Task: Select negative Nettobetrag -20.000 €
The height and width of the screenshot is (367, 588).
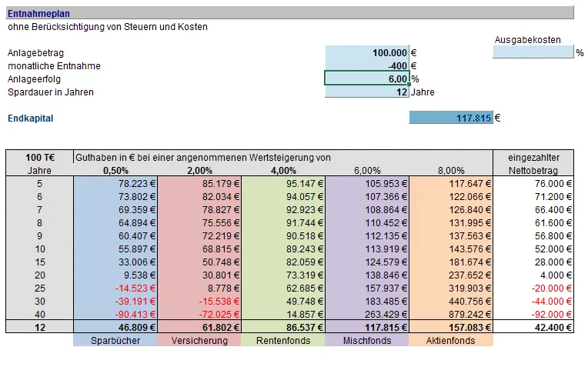Action: [x=533, y=289]
